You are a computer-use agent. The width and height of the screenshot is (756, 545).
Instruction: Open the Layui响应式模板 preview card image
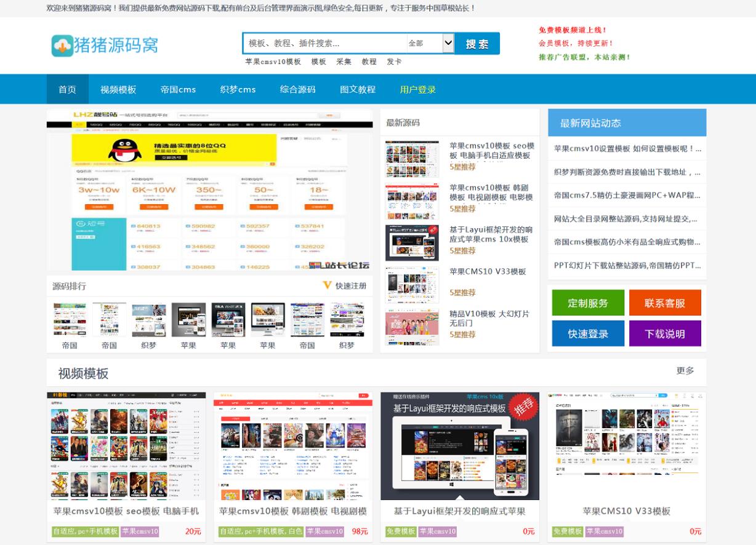pyautogui.click(x=460, y=446)
